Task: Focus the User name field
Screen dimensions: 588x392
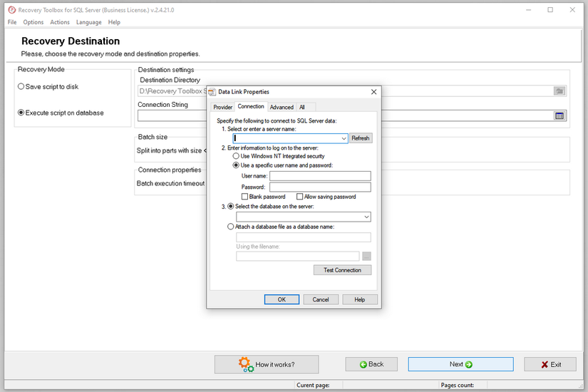Action: point(320,176)
